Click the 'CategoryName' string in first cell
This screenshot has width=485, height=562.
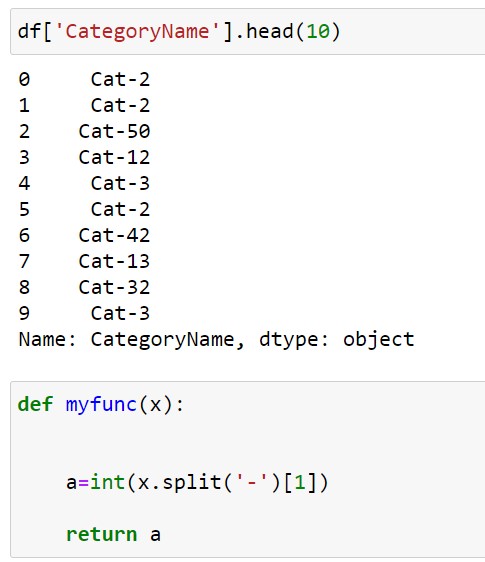[x=137, y=32]
